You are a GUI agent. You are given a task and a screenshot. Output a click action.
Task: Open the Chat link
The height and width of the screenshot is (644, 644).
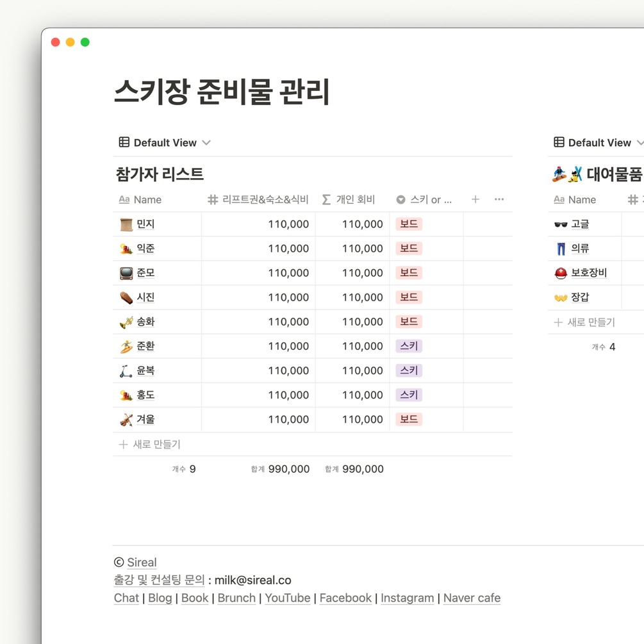126,598
